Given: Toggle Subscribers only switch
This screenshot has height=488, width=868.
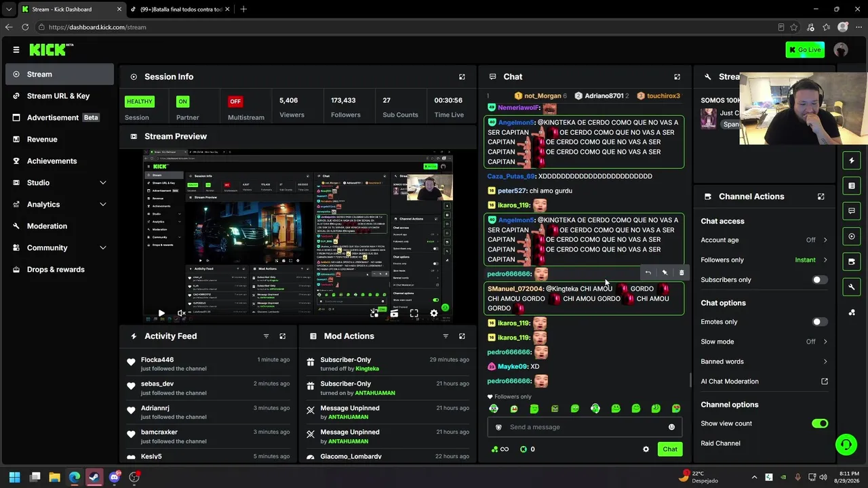Looking at the screenshot, I should (x=820, y=280).
